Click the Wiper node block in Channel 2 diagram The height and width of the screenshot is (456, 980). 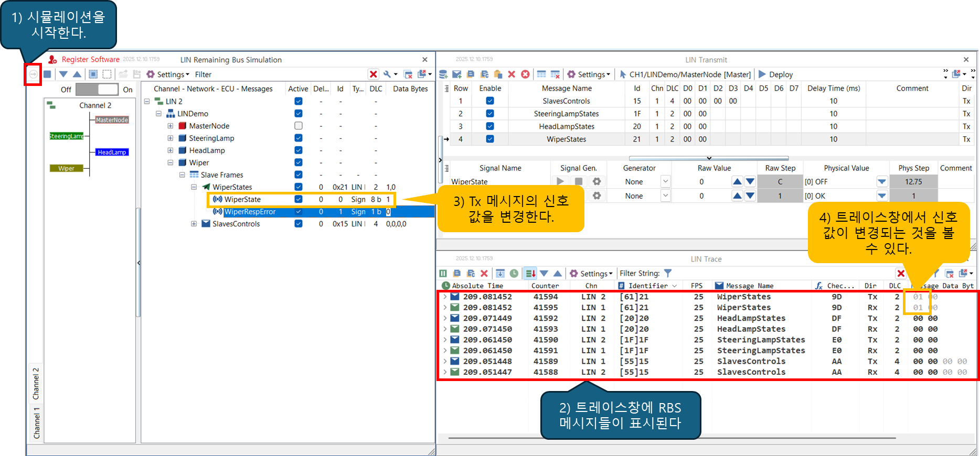(66, 168)
